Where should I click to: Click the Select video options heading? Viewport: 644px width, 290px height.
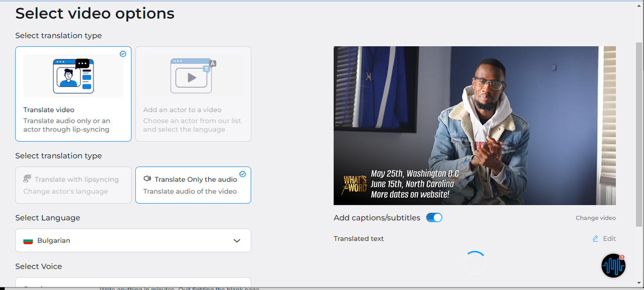(x=95, y=14)
